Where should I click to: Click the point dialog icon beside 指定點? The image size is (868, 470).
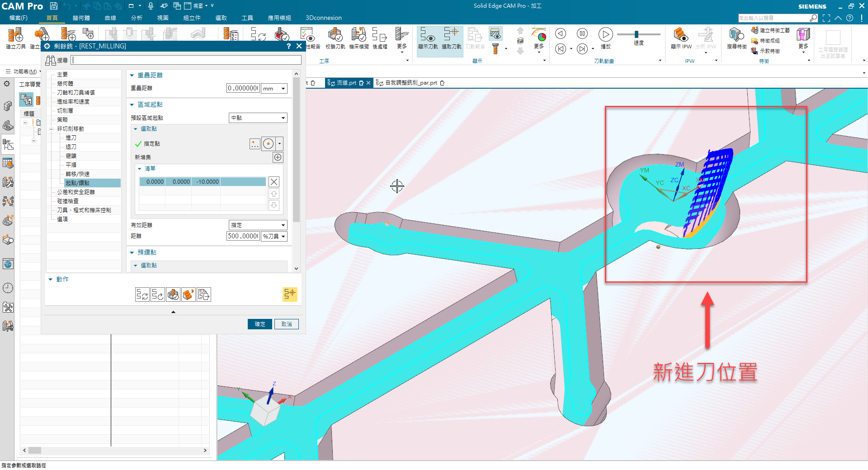(x=255, y=144)
